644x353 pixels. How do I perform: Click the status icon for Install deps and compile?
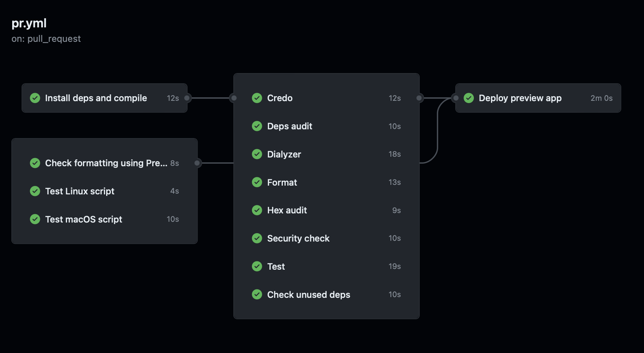(35, 98)
